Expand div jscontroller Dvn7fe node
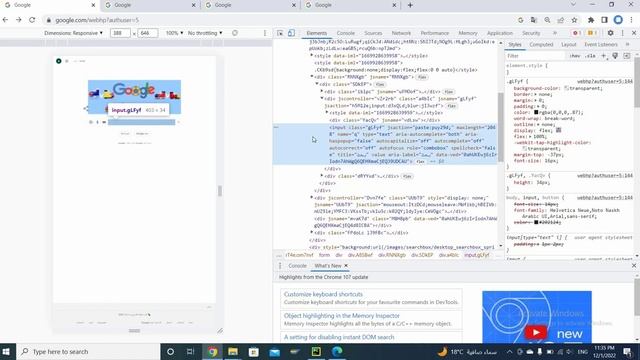The width and height of the screenshot is (640, 360). 312,198
